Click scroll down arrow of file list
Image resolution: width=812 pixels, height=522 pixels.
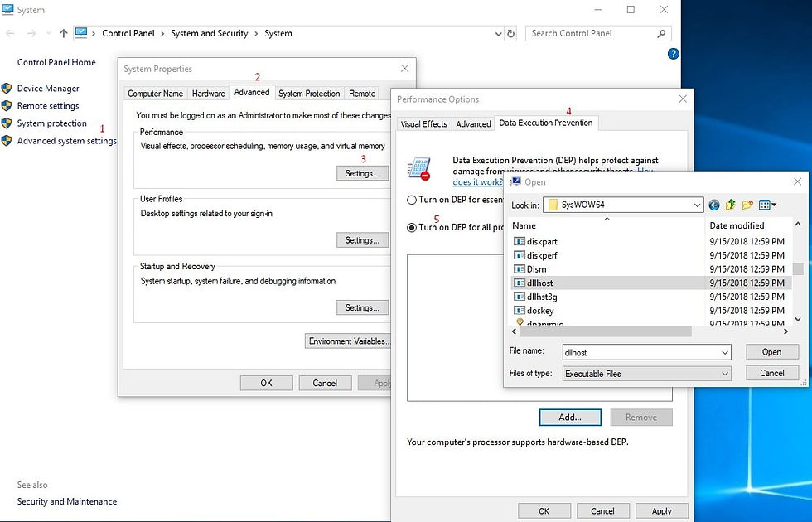[798, 319]
